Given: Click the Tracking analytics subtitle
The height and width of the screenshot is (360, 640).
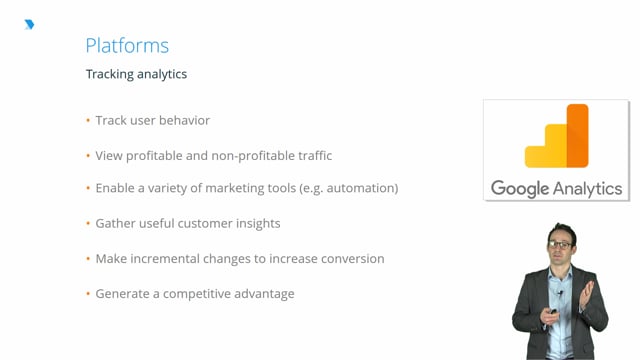Looking at the screenshot, I should click(136, 74).
